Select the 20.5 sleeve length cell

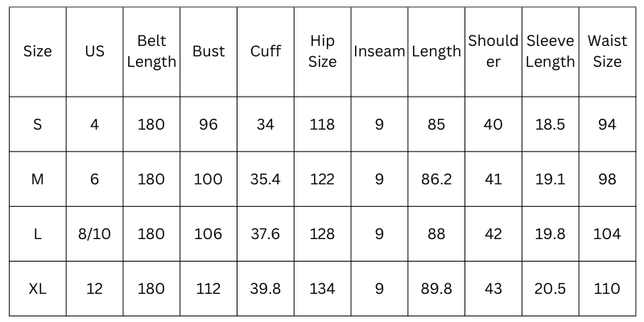[x=551, y=288]
